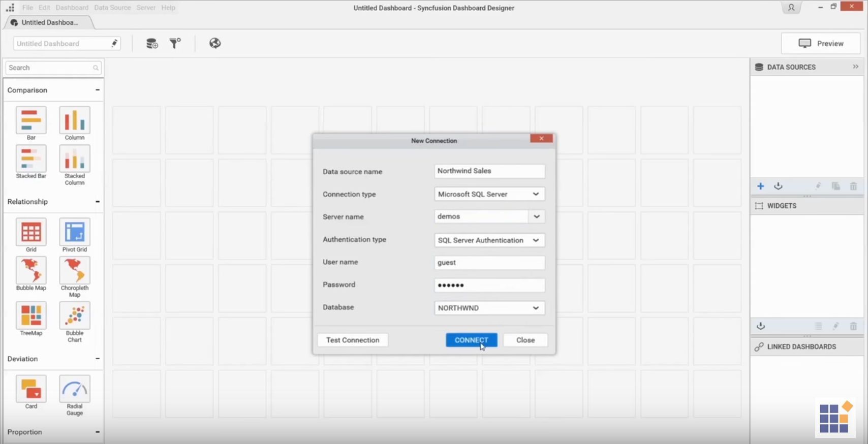Click the user account icon in title bar

coord(791,8)
